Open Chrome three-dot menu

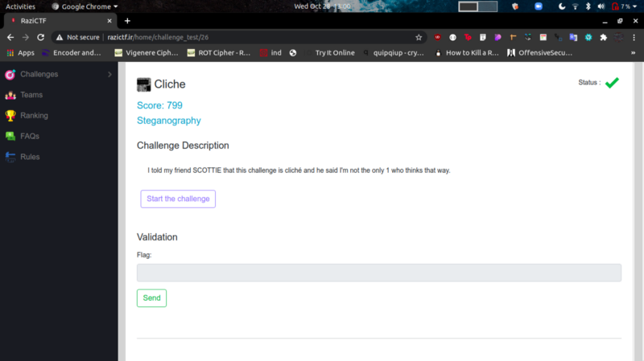pos(634,37)
